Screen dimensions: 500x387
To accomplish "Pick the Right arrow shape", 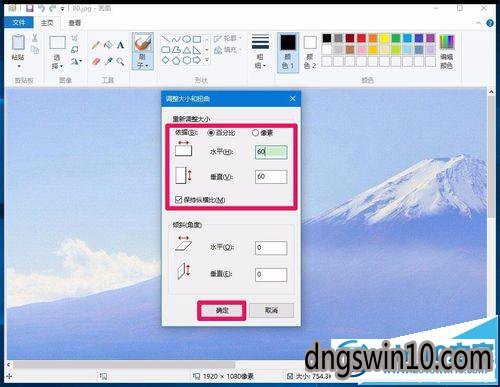I will click(x=197, y=60).
